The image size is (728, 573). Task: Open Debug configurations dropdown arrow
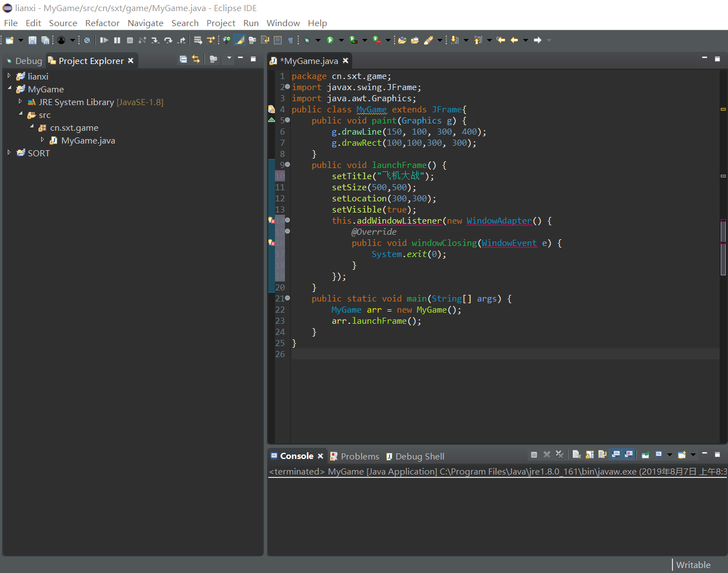tap(318, 40)
